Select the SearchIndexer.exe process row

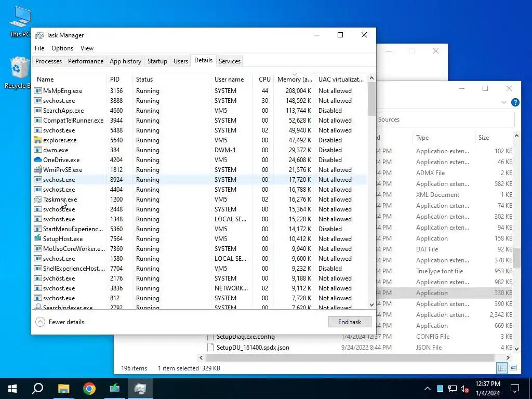[200, 307]
